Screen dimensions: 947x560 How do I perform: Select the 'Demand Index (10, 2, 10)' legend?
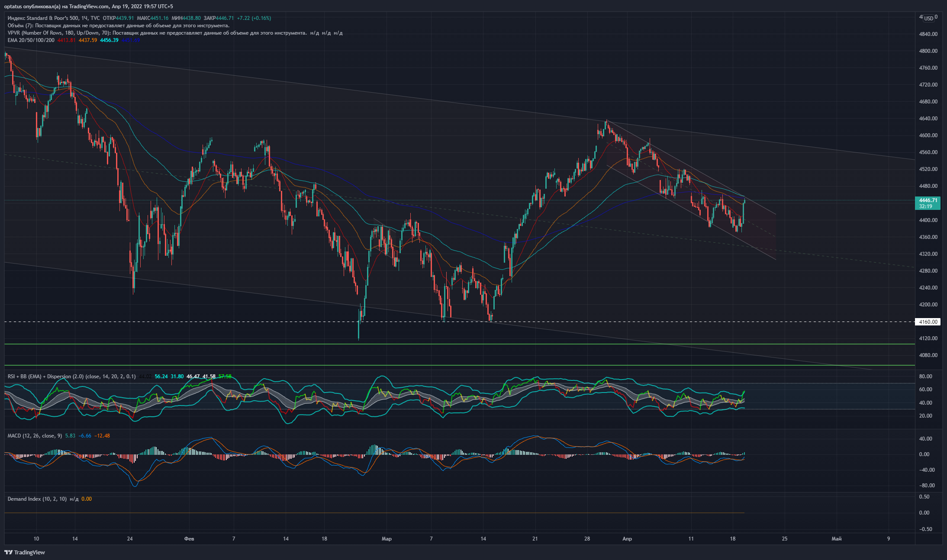coord(37,499)
